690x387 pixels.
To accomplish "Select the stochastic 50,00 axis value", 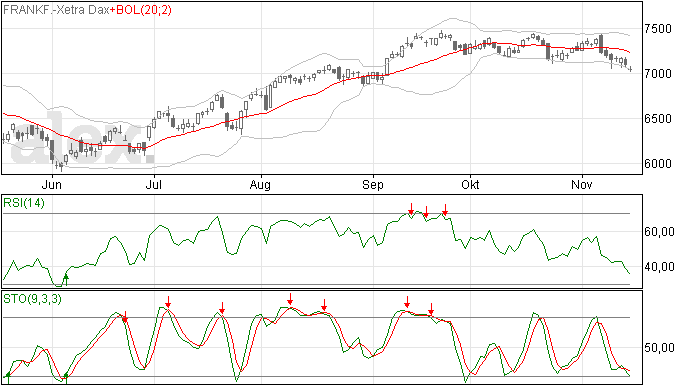I will click(659, 348).
